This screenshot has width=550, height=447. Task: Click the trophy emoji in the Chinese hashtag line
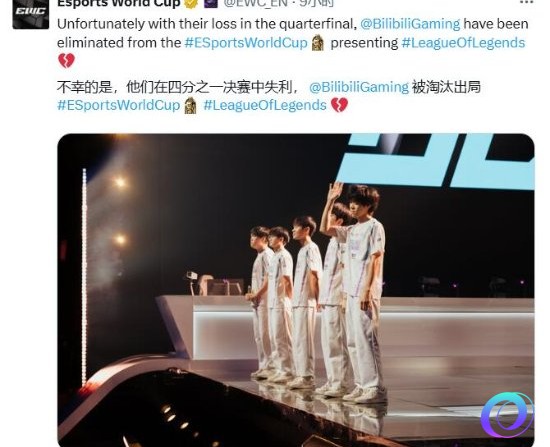pos(190,105)
